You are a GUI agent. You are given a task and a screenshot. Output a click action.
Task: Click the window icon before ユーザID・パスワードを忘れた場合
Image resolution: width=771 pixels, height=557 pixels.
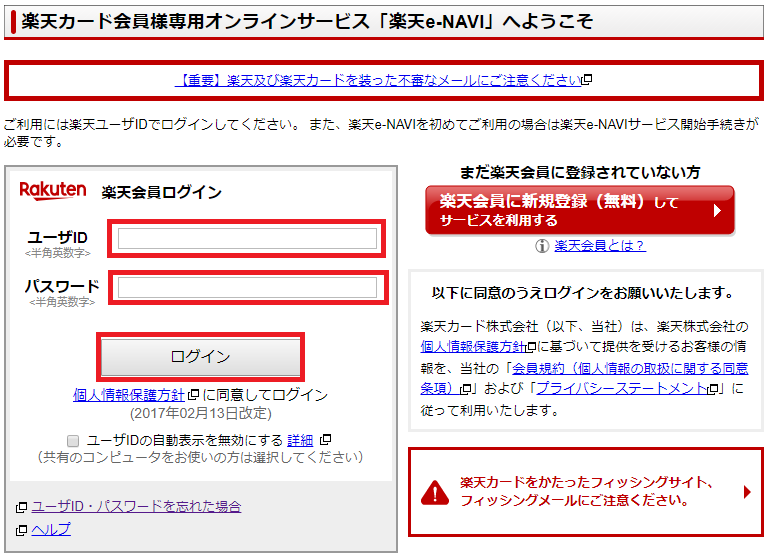[21, 507]
